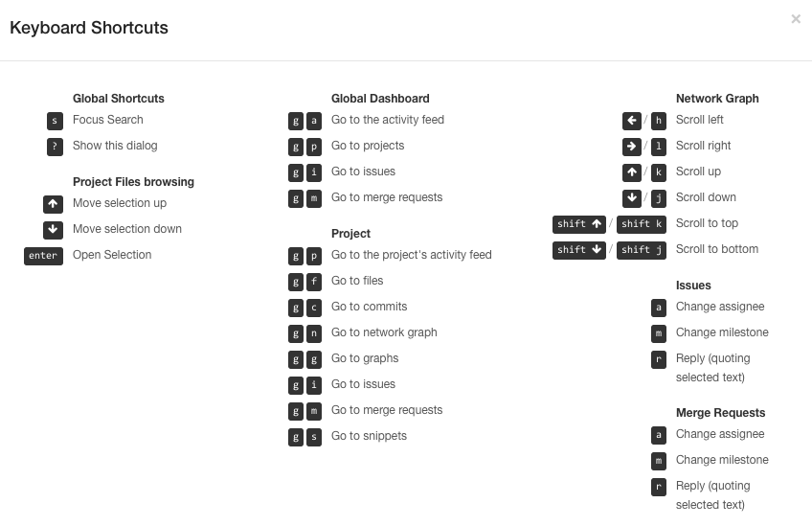Click the 'shift k' key for Scroll to top

tap(642, 224)
